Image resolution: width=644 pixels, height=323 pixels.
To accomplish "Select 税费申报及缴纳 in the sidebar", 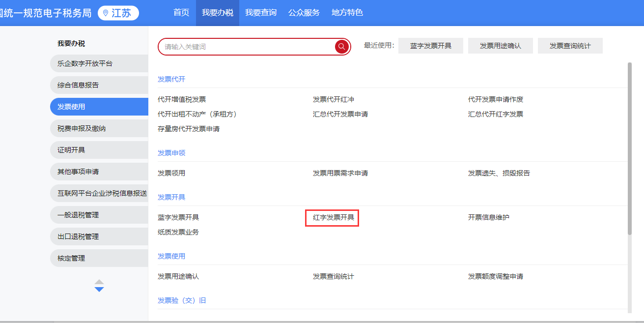I will coord(82,128).
